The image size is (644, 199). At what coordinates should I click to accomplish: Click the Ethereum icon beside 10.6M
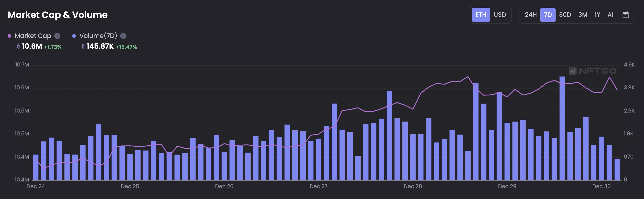click(18, 46)
